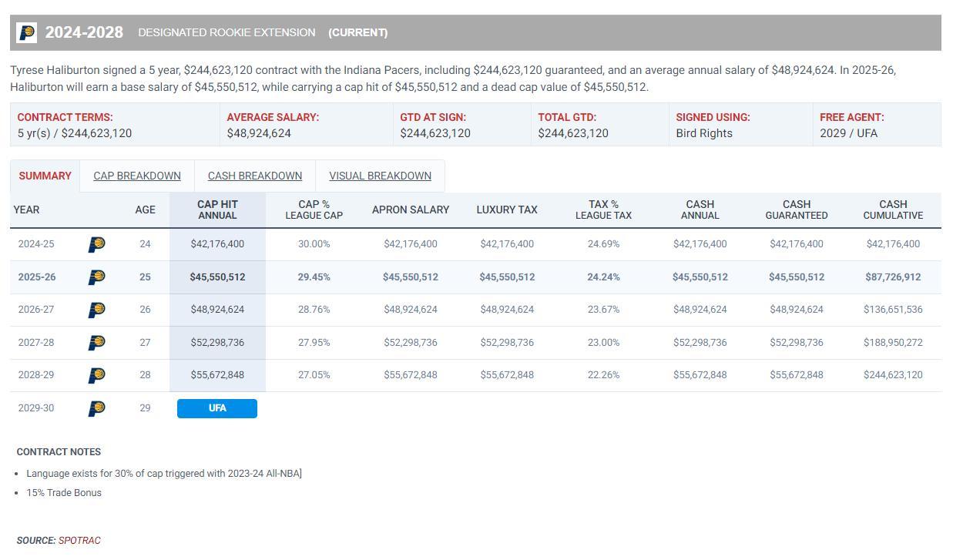Switch to the Cap Breakdown tab
The width and height of the screenshot is (953, 560).
tap(137, 176)
